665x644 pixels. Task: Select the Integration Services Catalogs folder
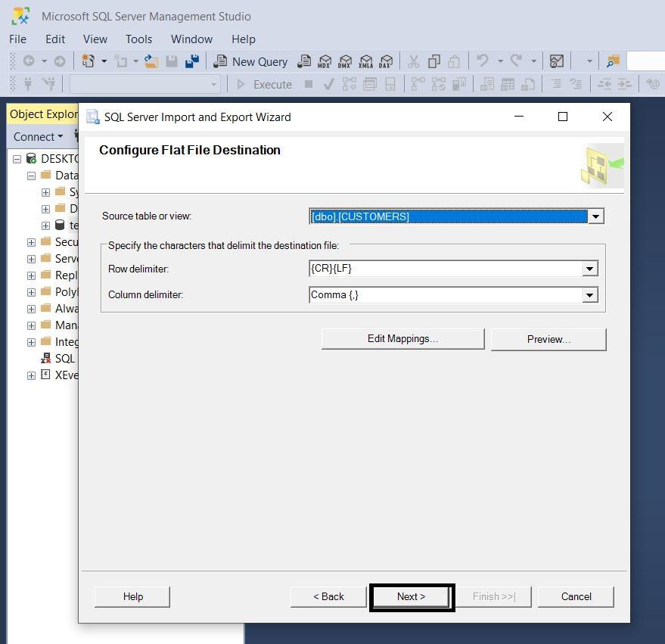click(x=59, y=342)
